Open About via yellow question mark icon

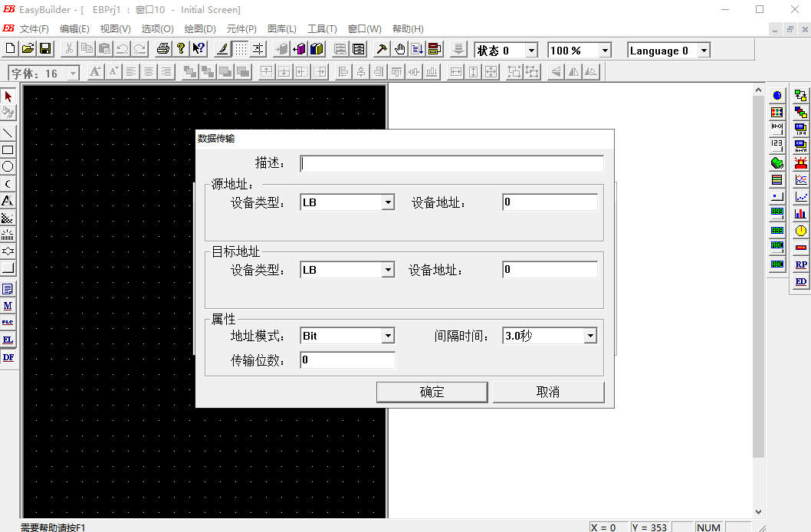point(181,49)
